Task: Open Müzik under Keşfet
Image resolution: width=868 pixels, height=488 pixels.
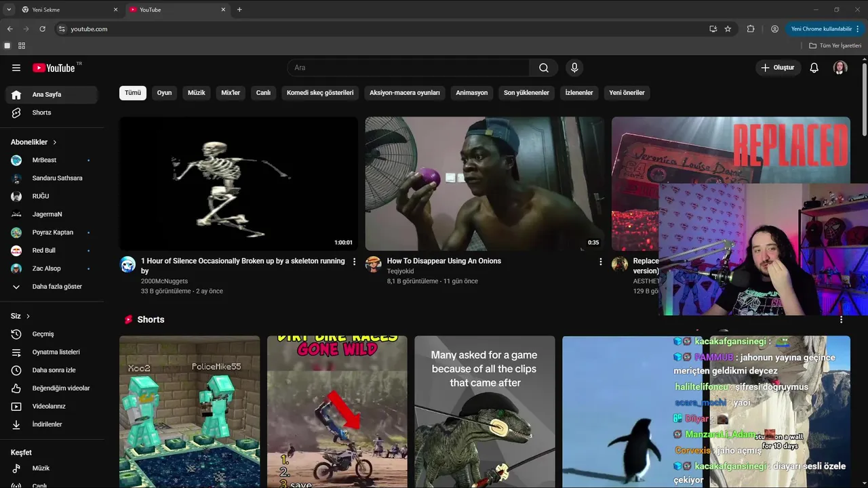Action: click(x=52, y=468)
